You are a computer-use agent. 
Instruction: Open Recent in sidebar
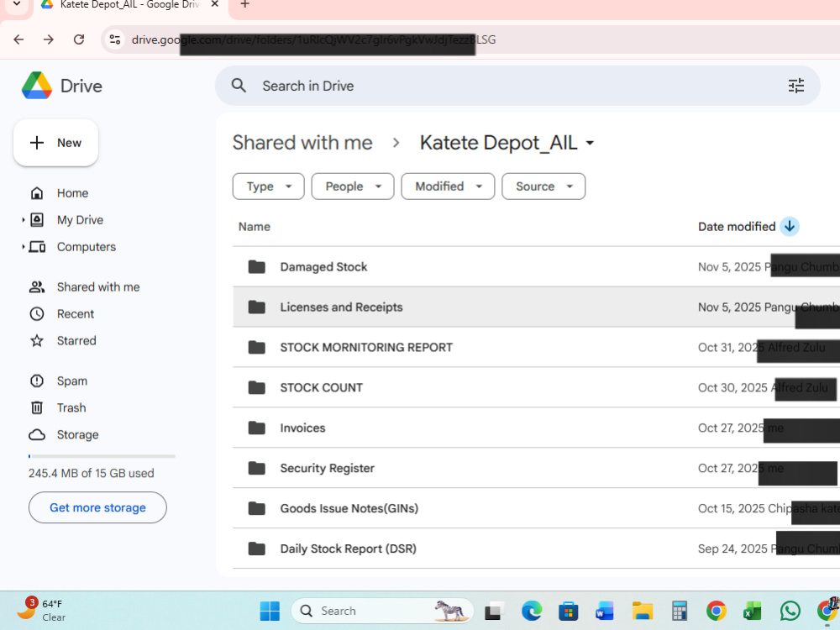coord(76,314)
